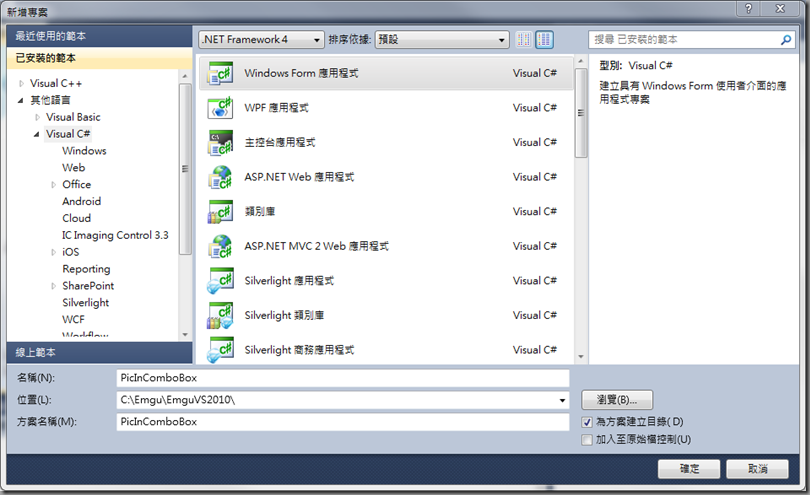Open the sort by (排序依據) dropdown
Image resolution: width=810 pixels, height=495 pixels.
pyautogui.click(x=442, y=39)
